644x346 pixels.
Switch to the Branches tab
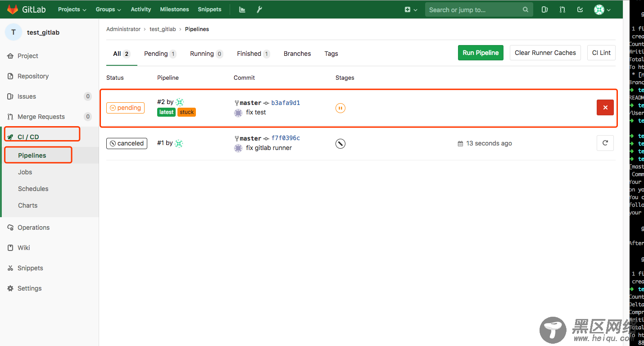[297, 54]
